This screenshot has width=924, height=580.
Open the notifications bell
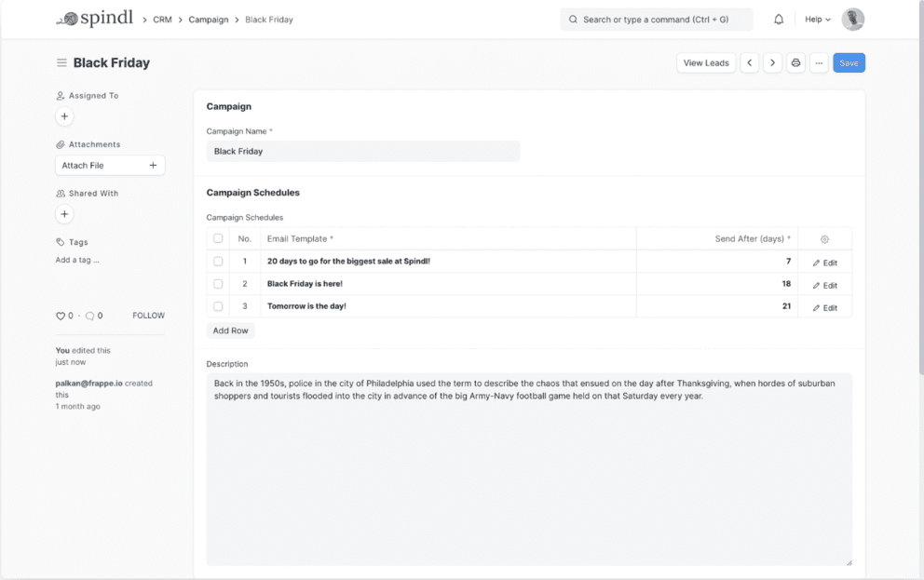[779, 20]
